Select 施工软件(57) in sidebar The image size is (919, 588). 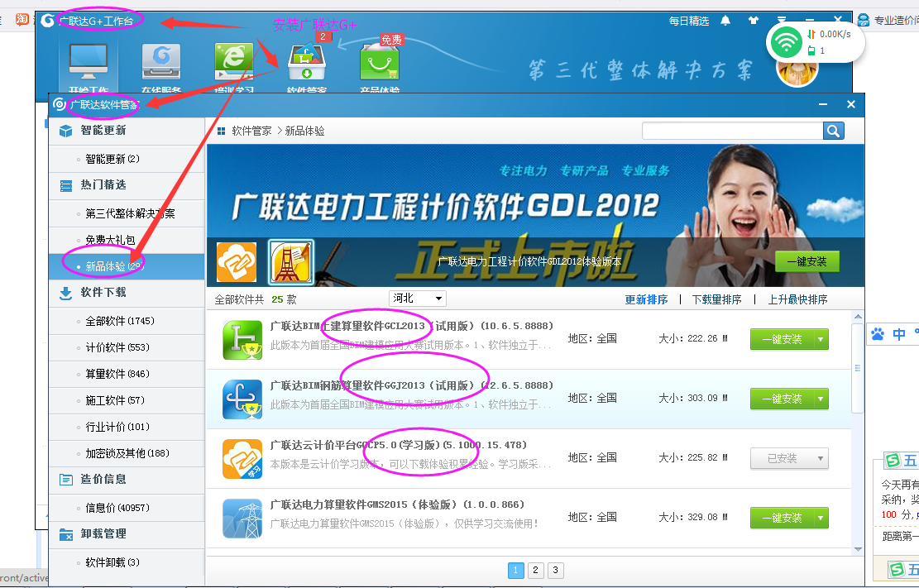(x=127, y=400)
